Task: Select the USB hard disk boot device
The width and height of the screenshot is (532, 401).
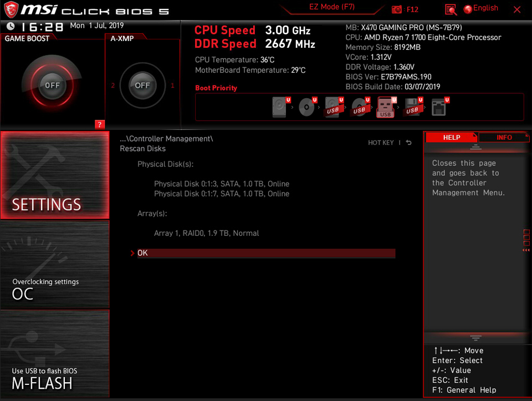Action: click(334, 107)
